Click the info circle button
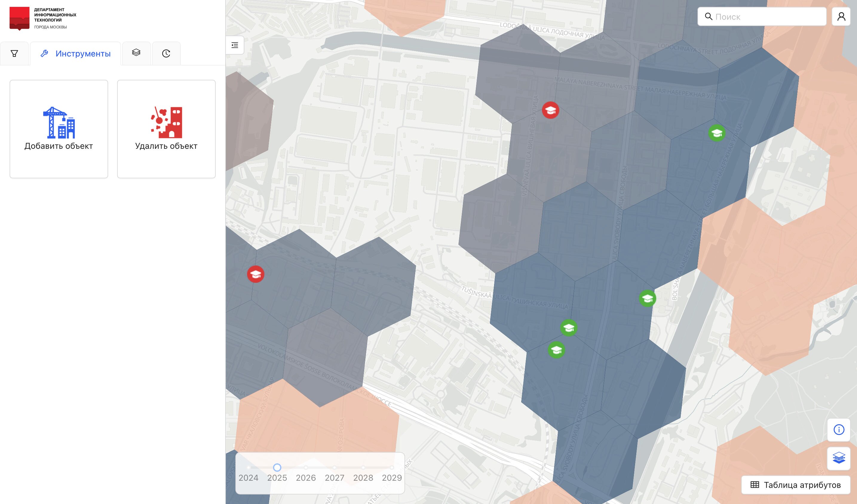 click(x=839, y=430)
